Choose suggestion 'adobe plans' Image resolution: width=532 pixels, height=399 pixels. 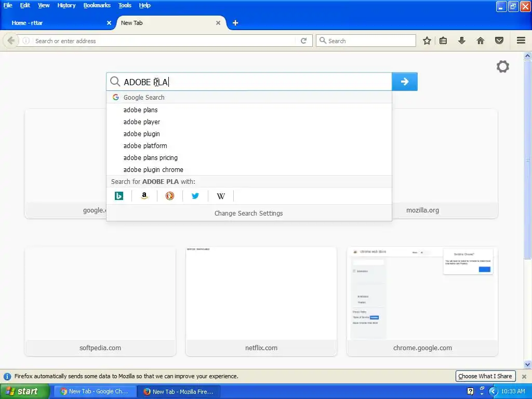[249, 110]
